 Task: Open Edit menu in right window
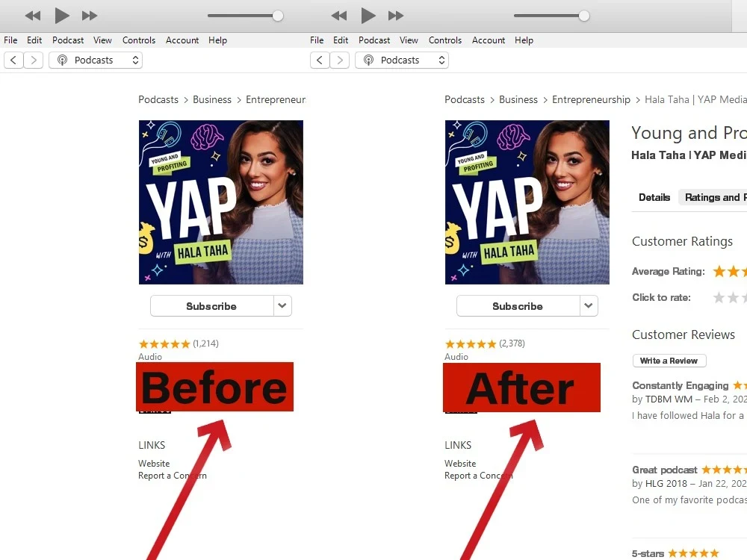pyautogui.click(x=341, y=40)
